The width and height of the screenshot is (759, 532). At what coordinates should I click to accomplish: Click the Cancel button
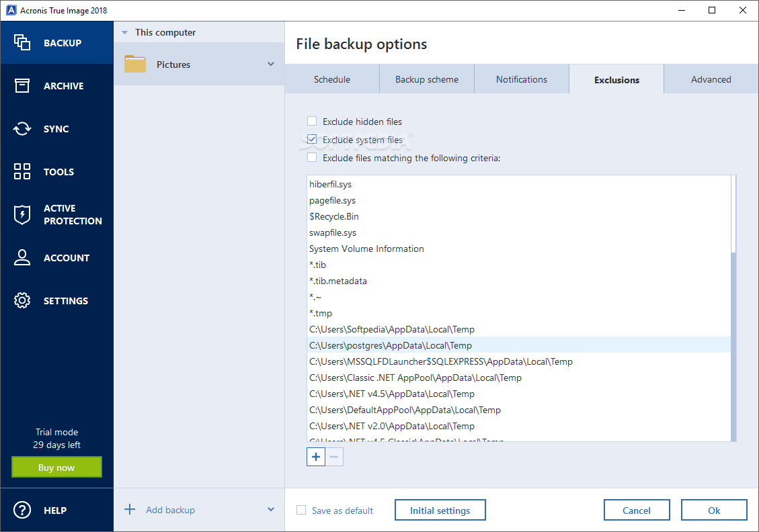tap(637, 511)
